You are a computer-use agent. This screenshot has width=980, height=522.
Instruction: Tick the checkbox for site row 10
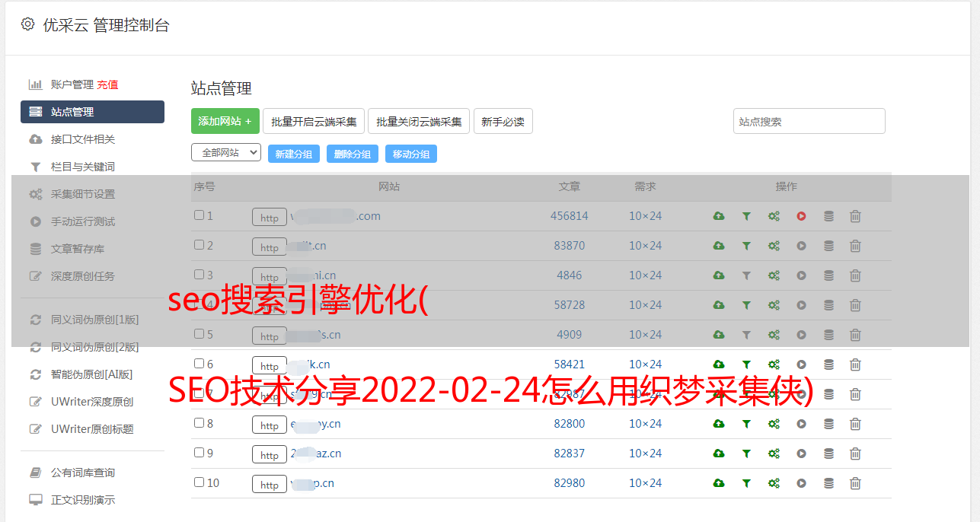point(199,482)
